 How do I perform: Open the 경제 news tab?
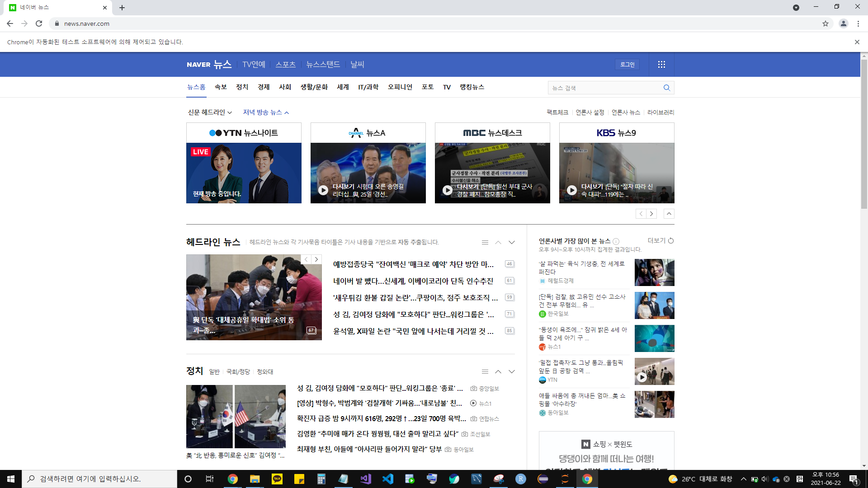click(x=264, y=87)
